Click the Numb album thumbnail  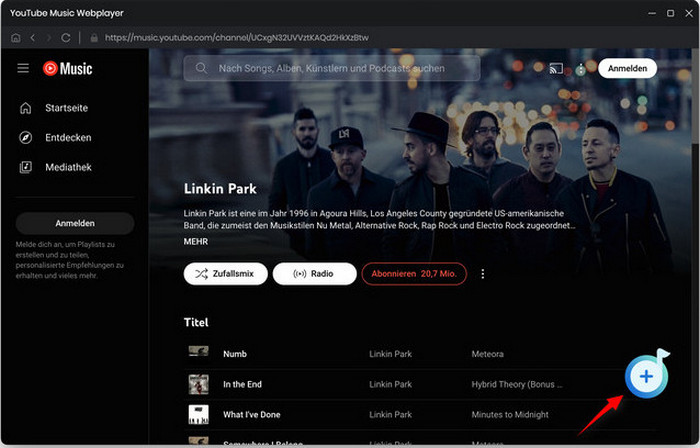(198, 352)
